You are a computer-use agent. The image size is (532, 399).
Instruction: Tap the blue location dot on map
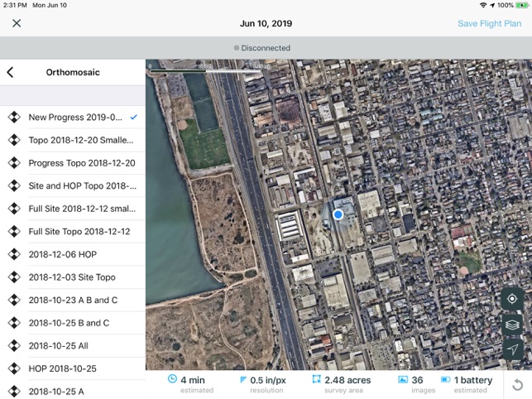[x=338, y=214]
